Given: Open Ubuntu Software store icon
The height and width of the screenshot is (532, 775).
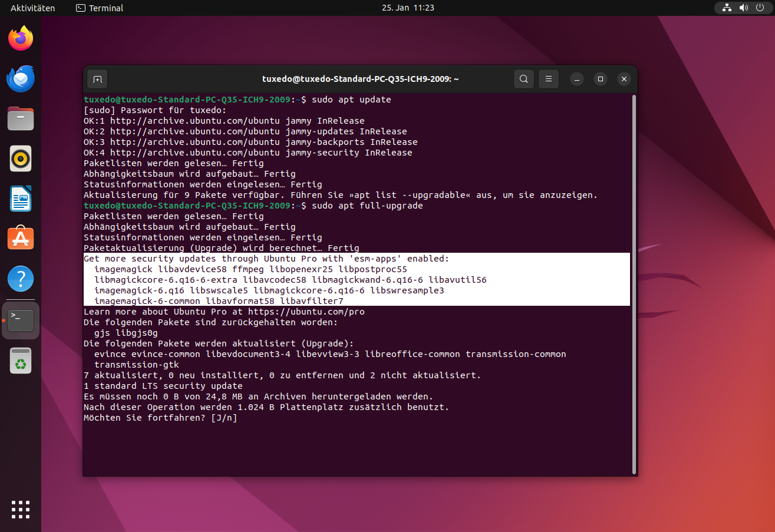Looking at the screenshot, I should (21, 239).
